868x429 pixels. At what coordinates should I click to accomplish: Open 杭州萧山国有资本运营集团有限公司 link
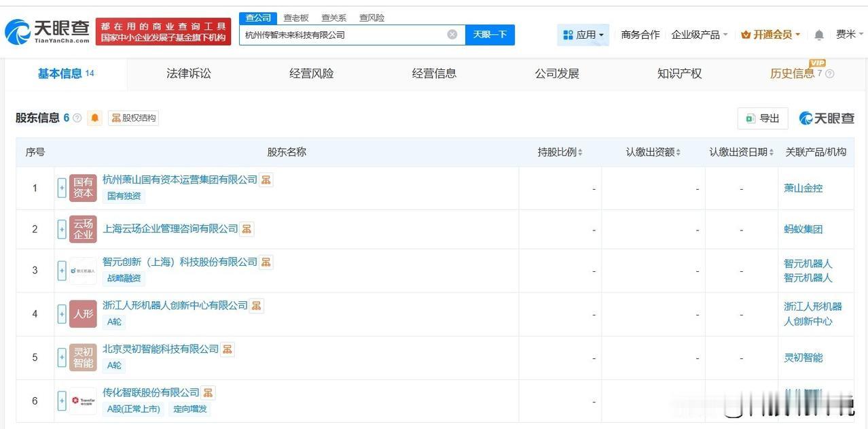tap(180, 179)
